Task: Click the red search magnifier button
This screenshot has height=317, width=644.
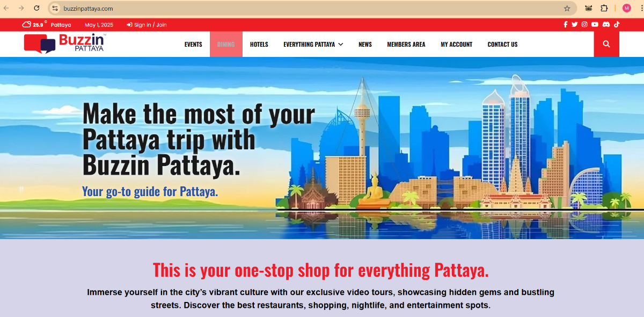Action: (606, 44)
